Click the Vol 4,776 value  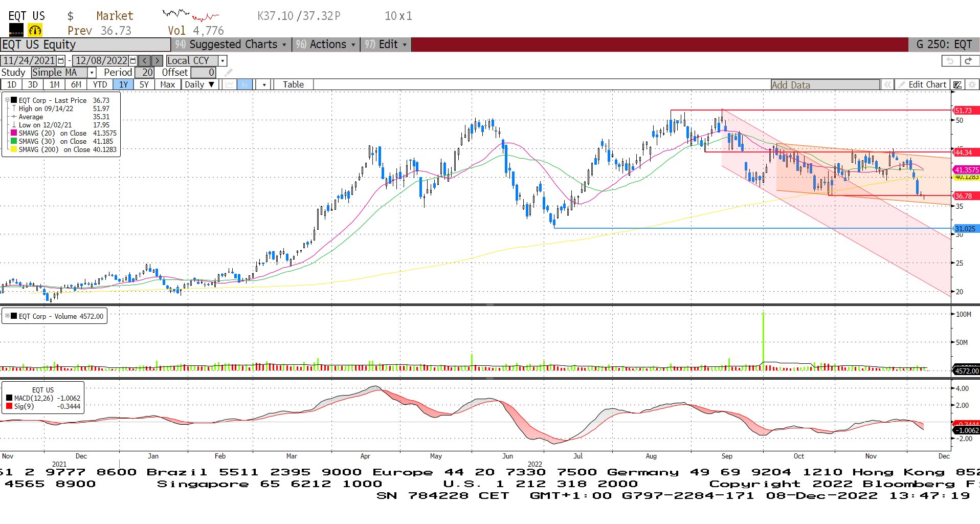(x=196, y=31)
